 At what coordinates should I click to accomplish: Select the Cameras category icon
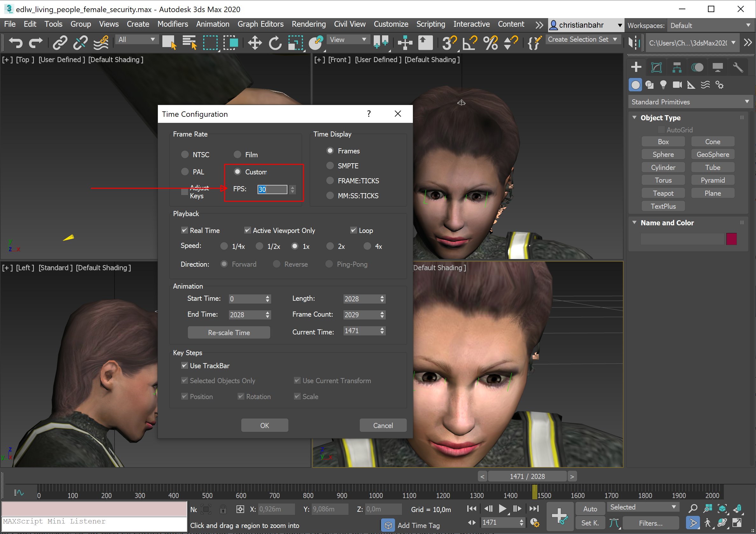[677, 85]
